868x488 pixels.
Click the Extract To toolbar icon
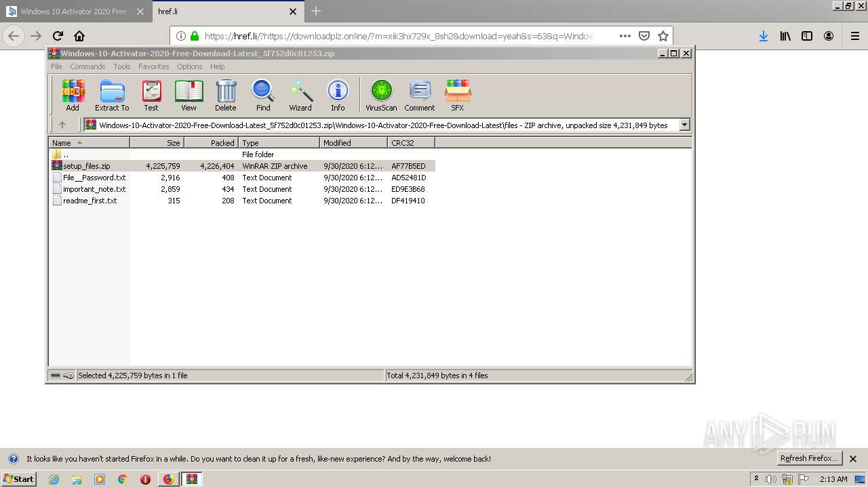point(112,96)
